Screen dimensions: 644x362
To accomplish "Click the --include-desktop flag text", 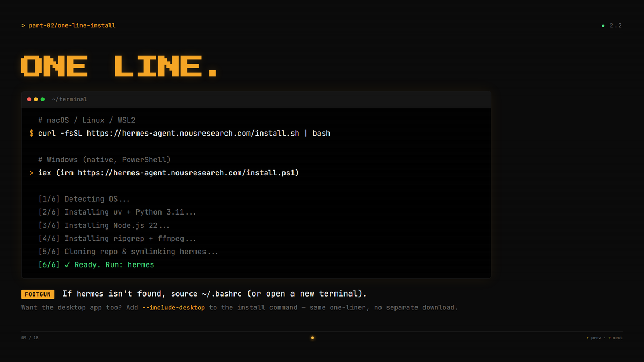I will (x=174, y=307).
